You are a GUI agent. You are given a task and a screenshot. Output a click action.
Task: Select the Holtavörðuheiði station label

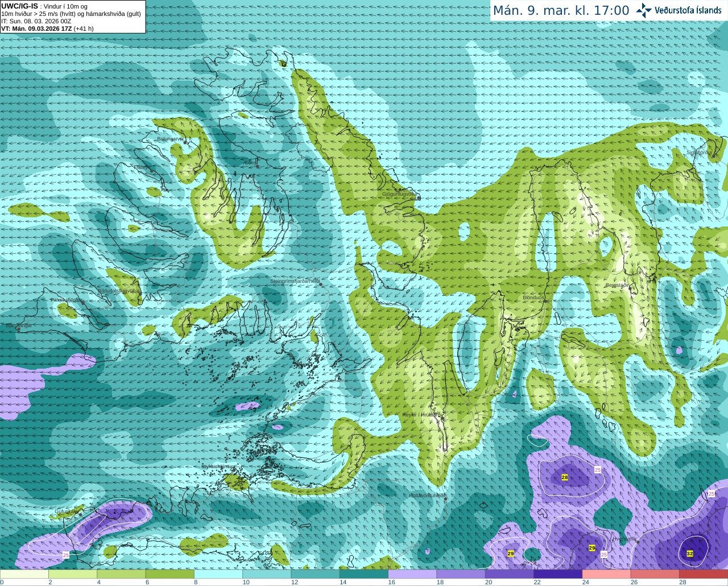(427, 496)
